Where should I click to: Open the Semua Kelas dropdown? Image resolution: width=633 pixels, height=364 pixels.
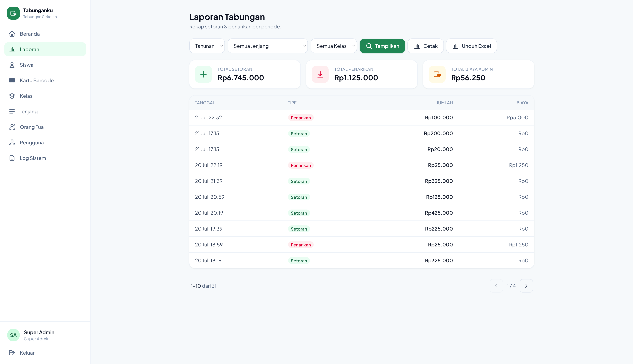334,46
